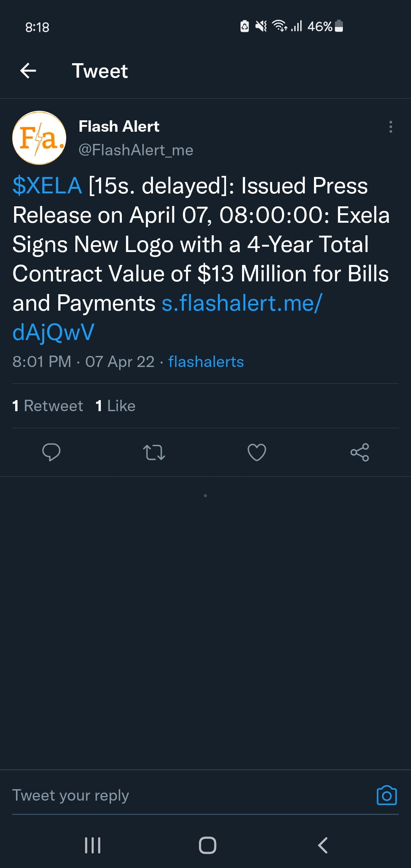Tap the Flash Alert profile picture
The height and width of the screenshot is (868, 411).
pyautogui.click(x=39, y=138)
